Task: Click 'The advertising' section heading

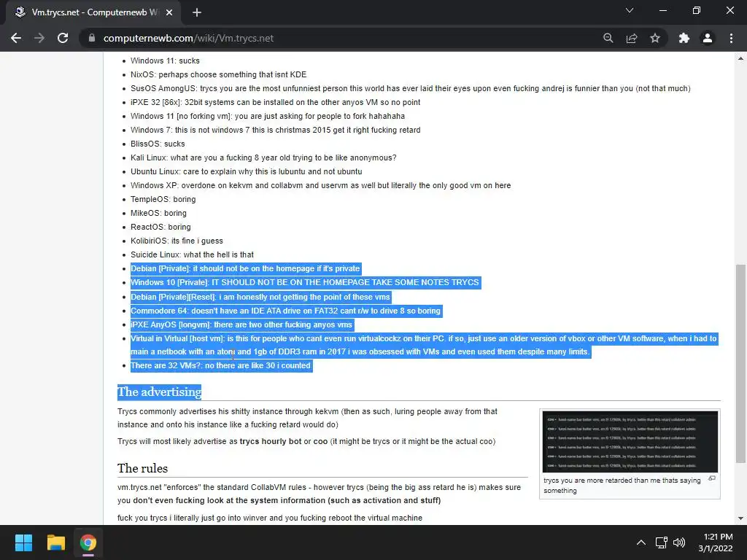Action: [x=160, y=392]
